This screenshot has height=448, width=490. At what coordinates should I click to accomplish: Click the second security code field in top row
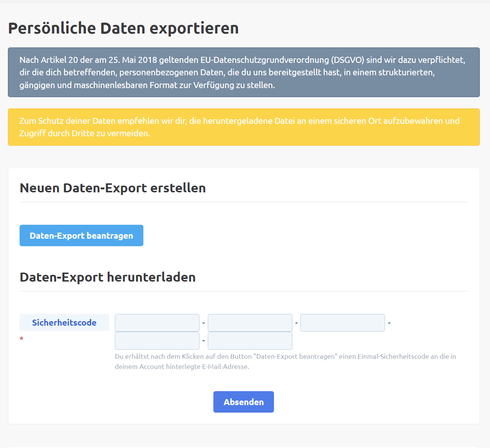pos(250,323)
